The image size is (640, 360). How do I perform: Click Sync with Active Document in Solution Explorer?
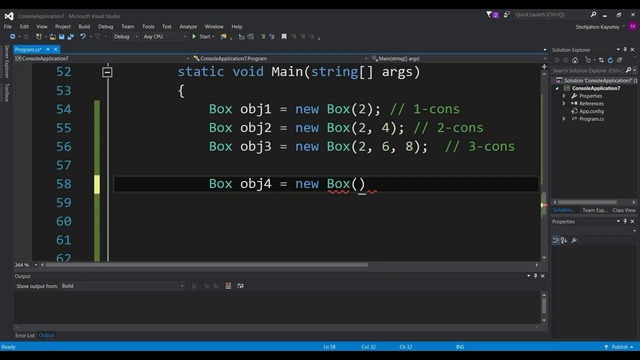[x=601, y=60]
